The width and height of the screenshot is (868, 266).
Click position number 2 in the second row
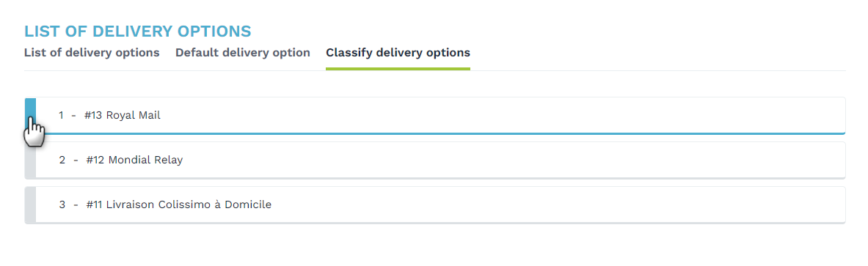click(x=62, y=160)
